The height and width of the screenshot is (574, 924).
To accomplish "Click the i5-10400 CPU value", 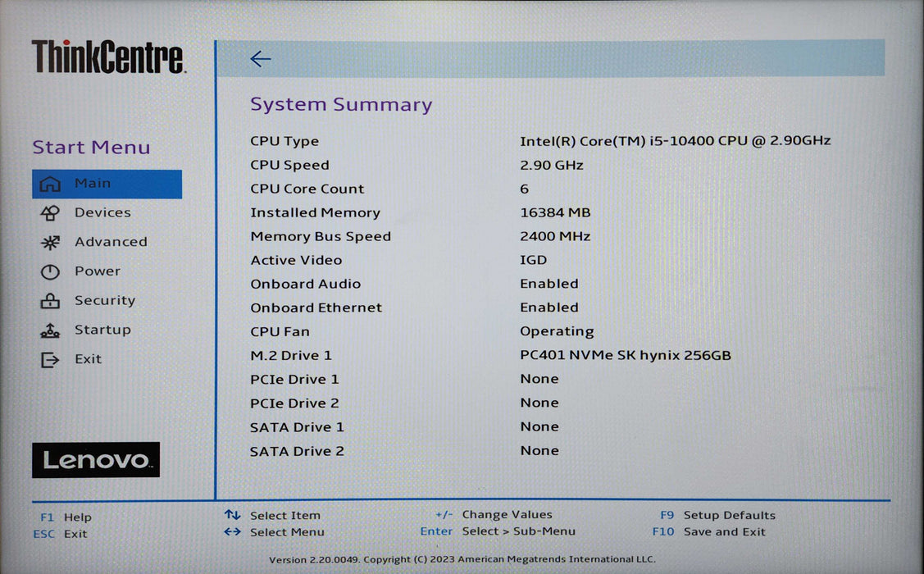I will click(676, 141).
